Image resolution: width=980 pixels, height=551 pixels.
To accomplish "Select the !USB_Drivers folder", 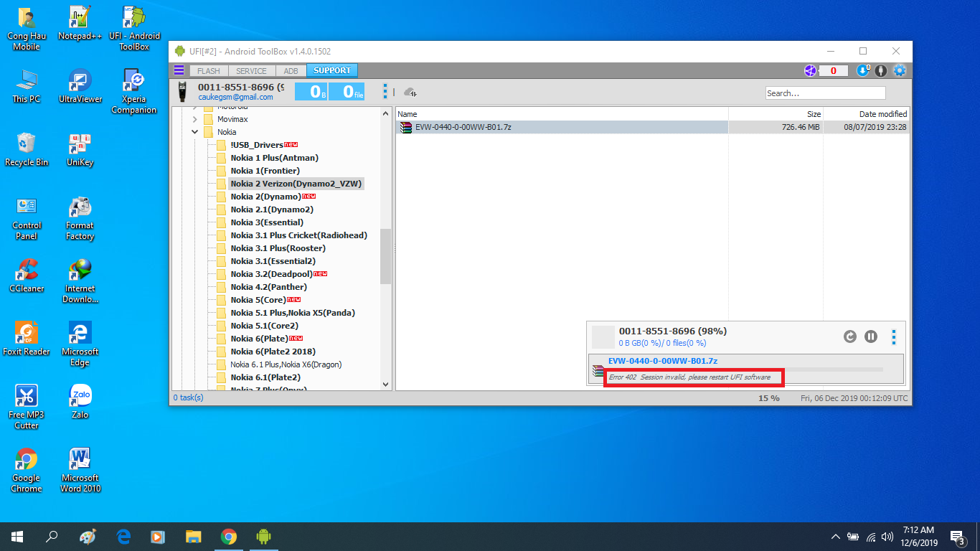I will tap(257, 145).
